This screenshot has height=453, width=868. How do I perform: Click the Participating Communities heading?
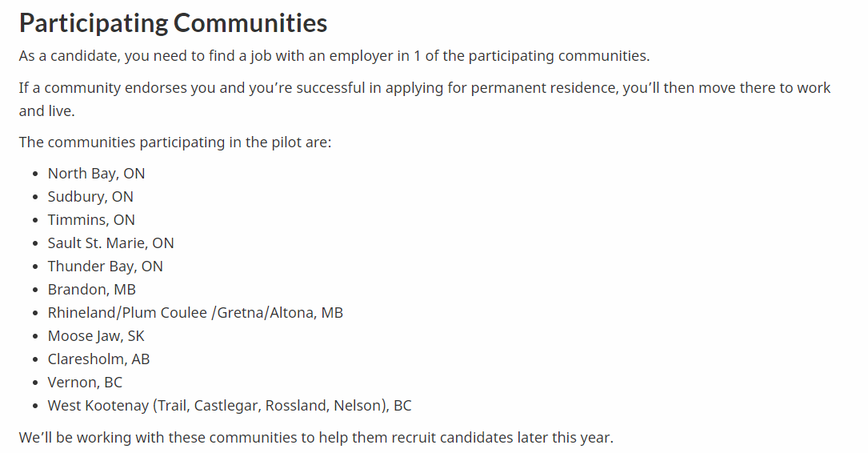coord(173,23)
